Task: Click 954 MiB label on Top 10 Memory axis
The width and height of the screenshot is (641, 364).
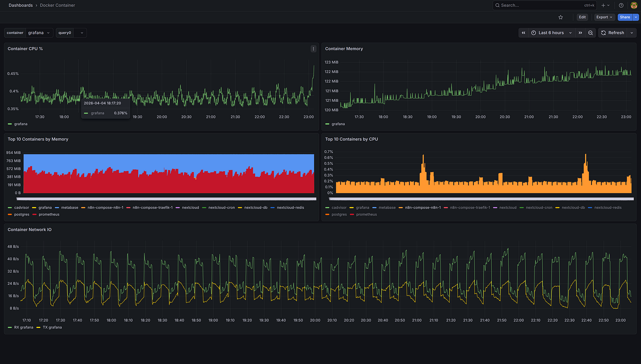Action: point(14,152)
